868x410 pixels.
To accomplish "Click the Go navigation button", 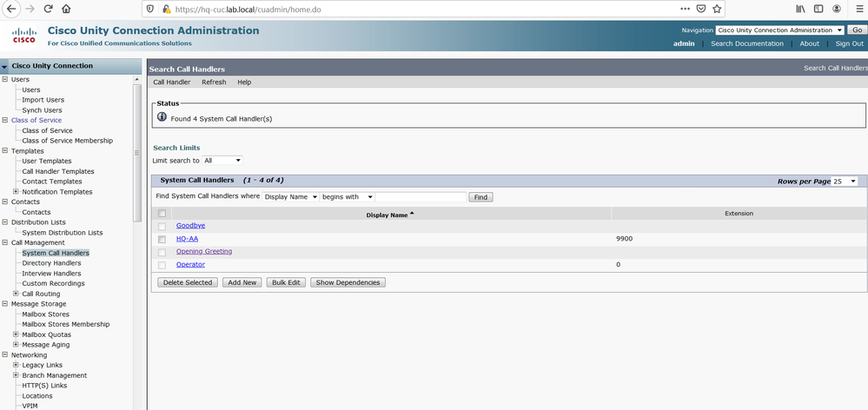I will coord(857,30).
